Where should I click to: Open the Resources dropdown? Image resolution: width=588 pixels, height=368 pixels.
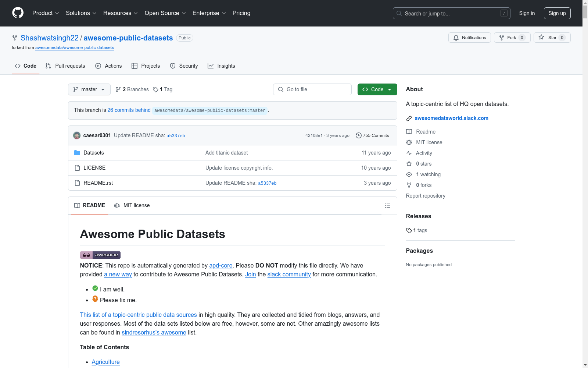pos(121,13)
